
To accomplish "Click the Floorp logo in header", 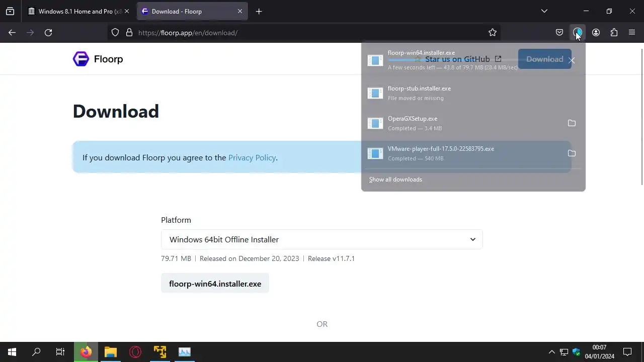I will point(98,59).
